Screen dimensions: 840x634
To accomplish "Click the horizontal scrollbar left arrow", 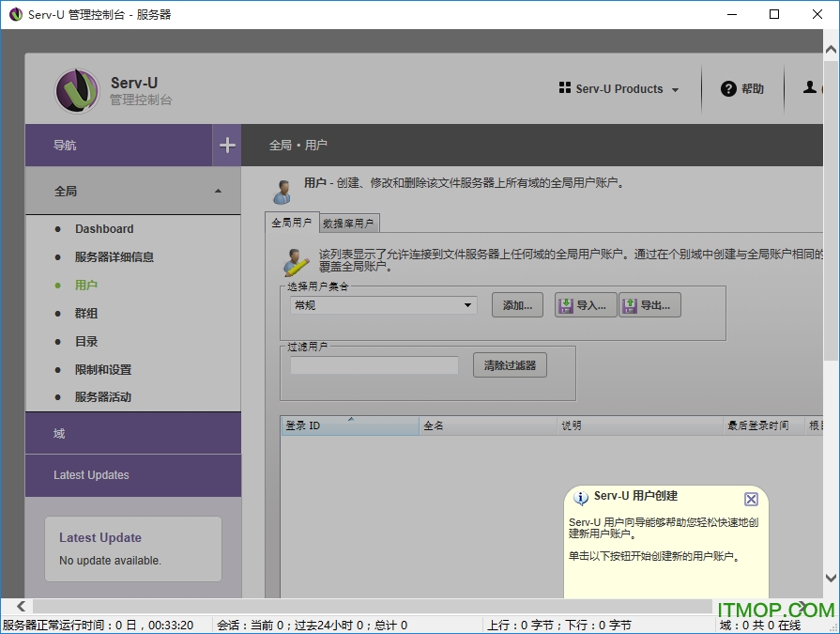I will tap(21, 606).
